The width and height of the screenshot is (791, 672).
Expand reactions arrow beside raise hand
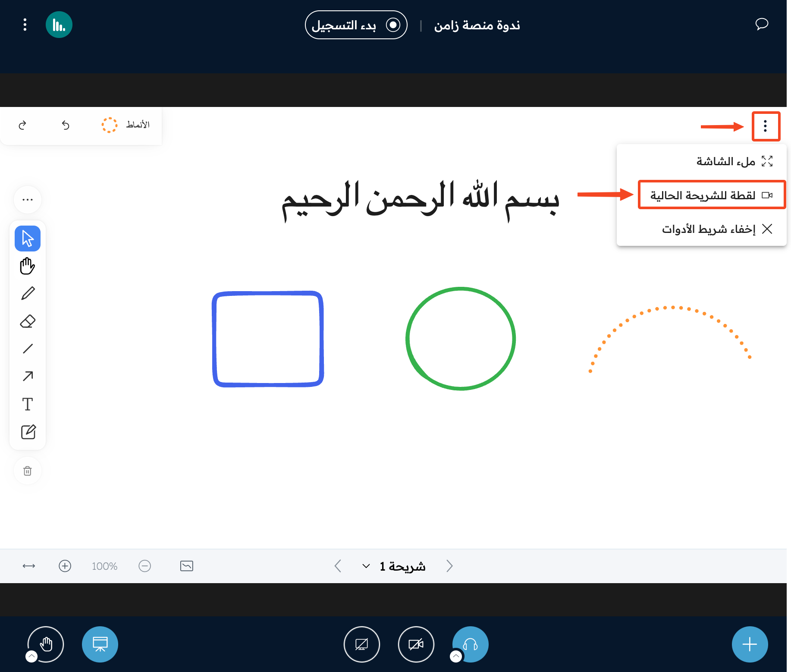tap(31, 656)
